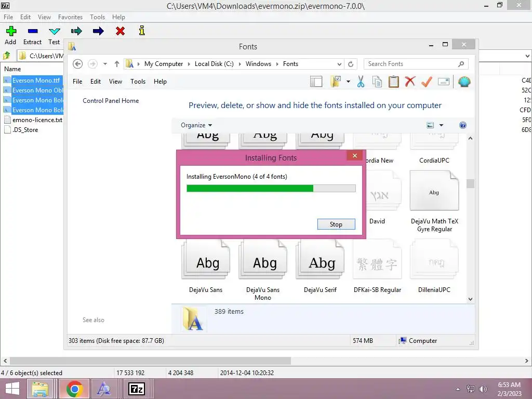Image resolution: width=532 pixels, height=399 pixels.
Task: Open the Start menu
Action: coord(12,389)
